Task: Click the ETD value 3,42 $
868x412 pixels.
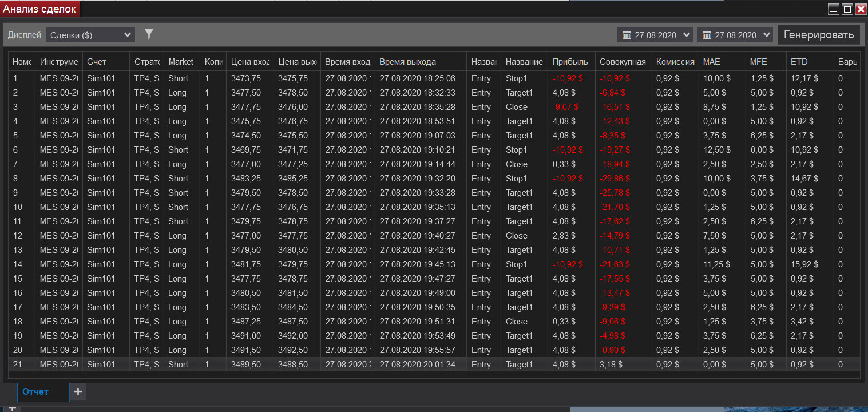Action: click(x=802, y=322)
